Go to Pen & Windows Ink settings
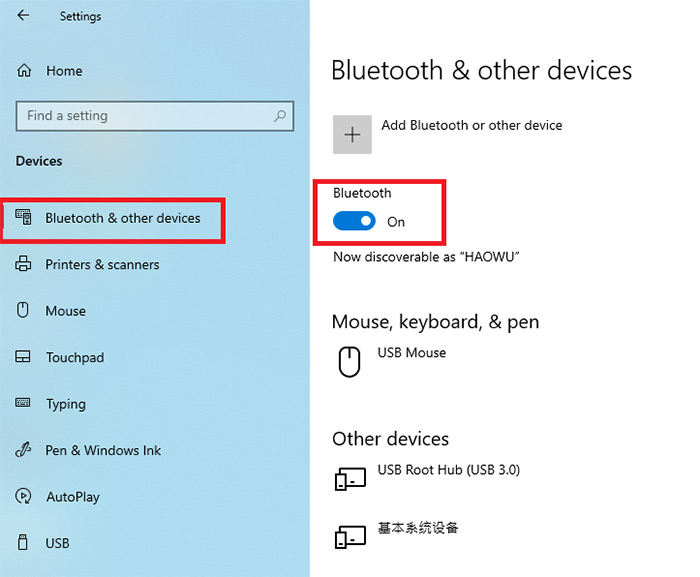The height and width of the screenshot is (577, 700). 103,450
